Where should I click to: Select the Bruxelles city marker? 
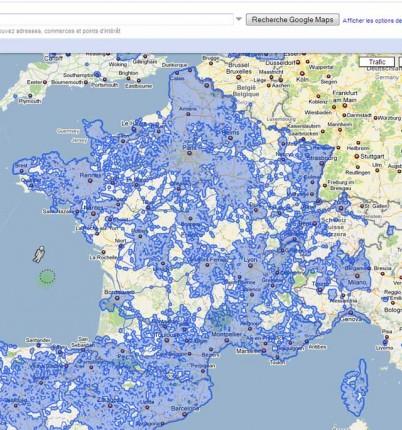[x=238, y=77]
